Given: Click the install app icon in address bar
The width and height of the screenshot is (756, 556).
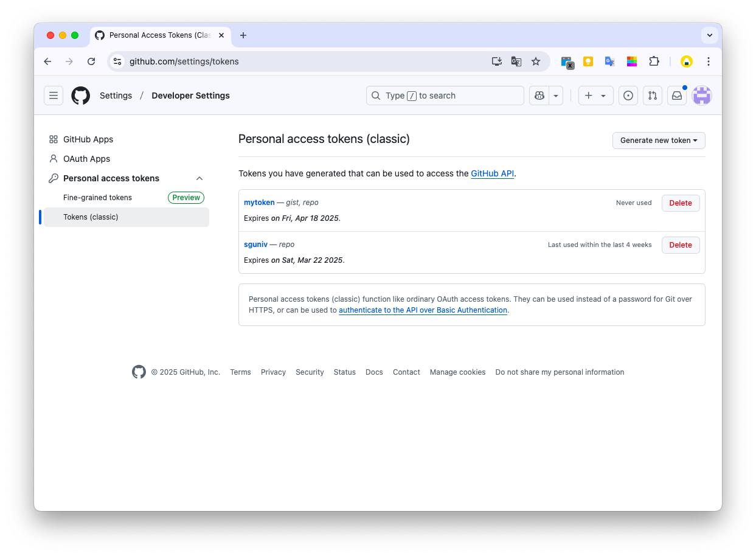Looking at the screenshot, I should click(497, 61).
